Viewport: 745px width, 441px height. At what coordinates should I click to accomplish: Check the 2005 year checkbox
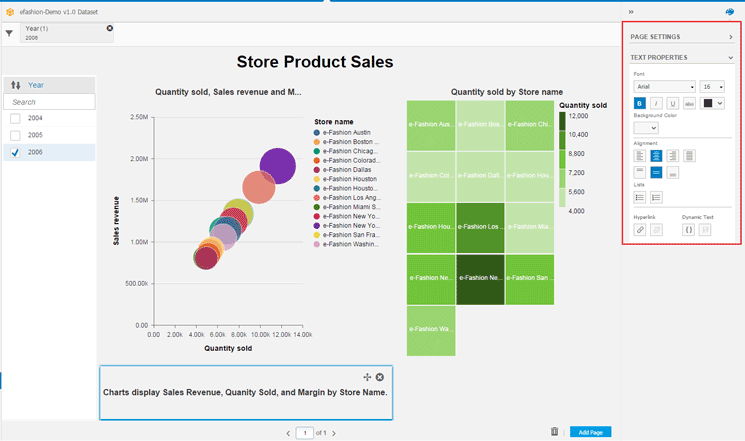pos(15,135)
